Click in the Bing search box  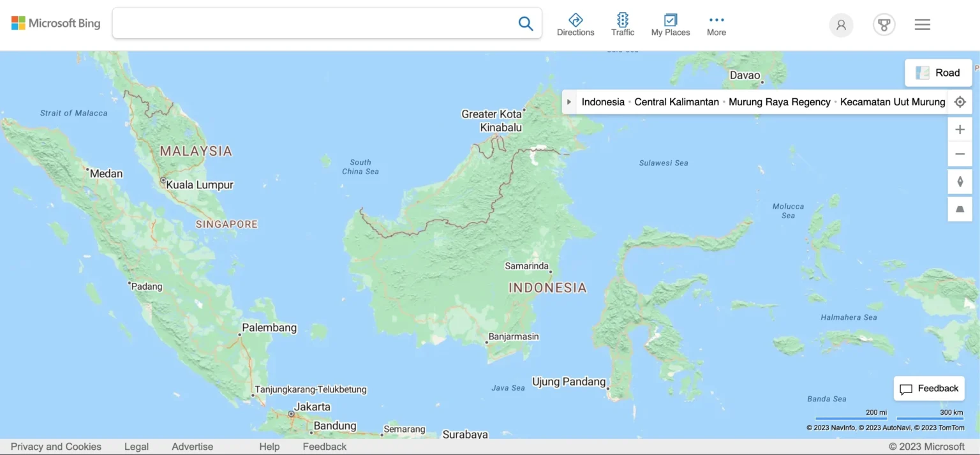pos(313,24)
